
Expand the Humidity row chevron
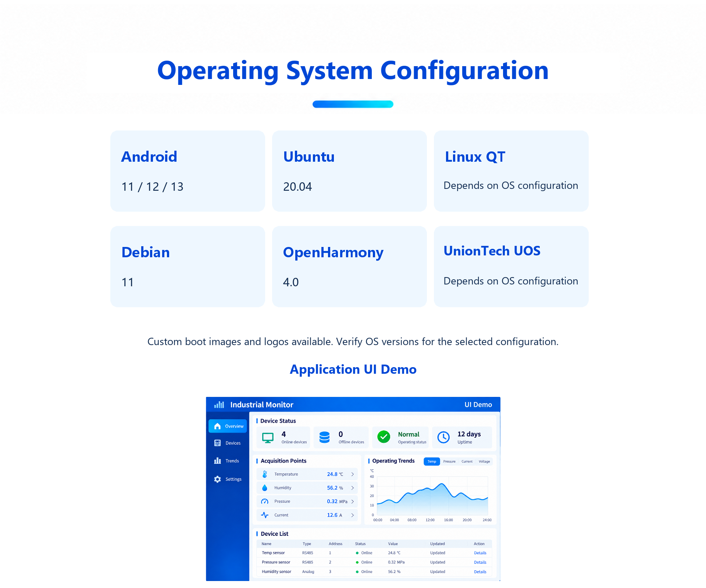tap(352, 488)
